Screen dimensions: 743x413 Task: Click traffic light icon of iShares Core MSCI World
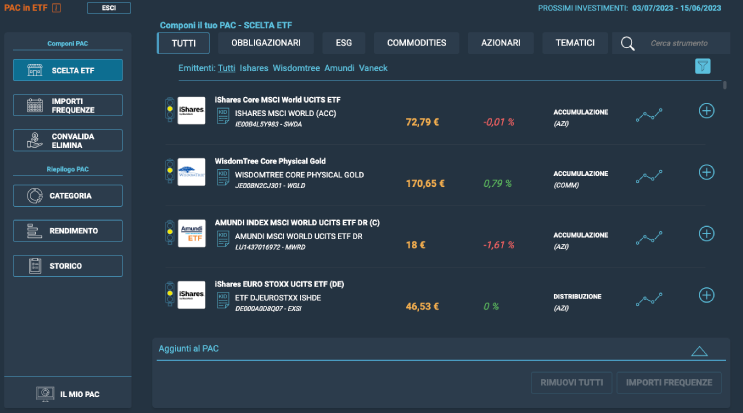[x=170, y=110]
